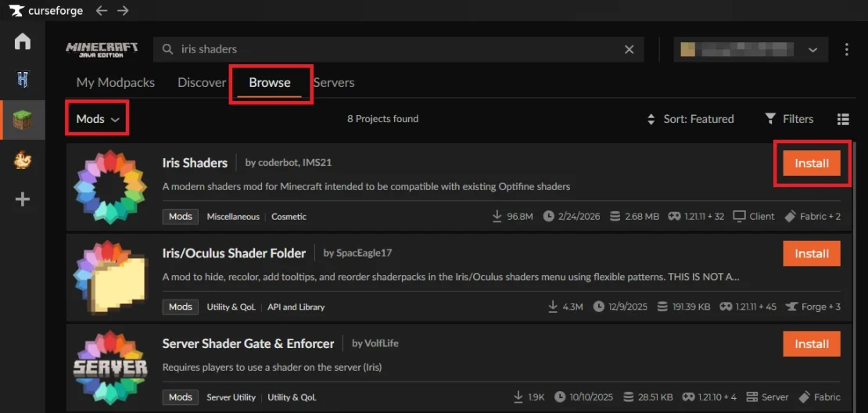Image resolution: width=868 pixels, height=413 pixels.
Task: Open the My Modpacks tab
Action: click(115, 82)
